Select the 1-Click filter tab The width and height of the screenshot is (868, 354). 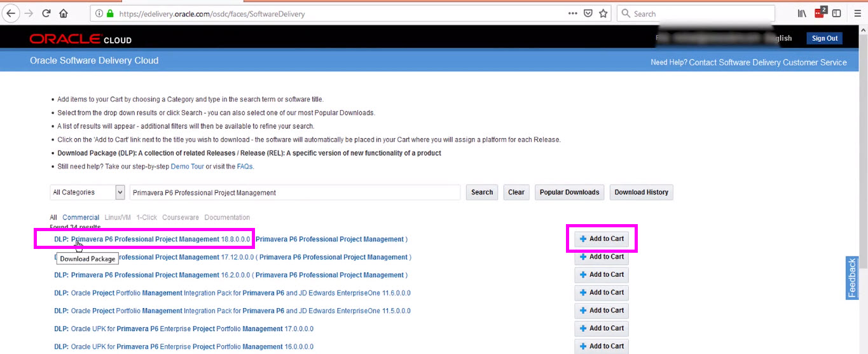146,217
